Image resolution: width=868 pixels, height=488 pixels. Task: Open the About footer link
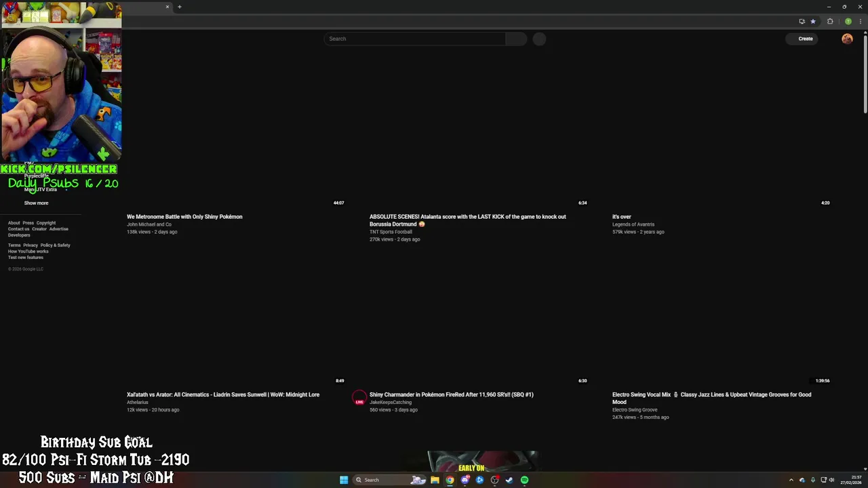click(14, 223)
